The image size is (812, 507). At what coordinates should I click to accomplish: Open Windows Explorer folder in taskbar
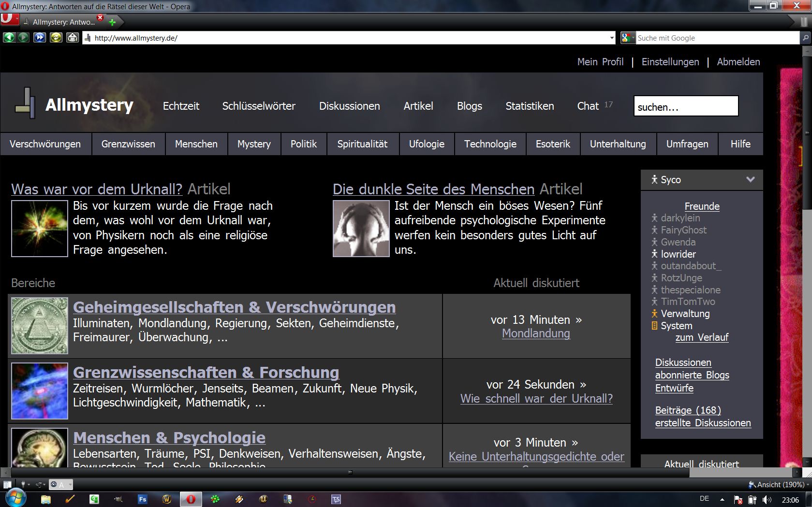[x=46, y=500]
